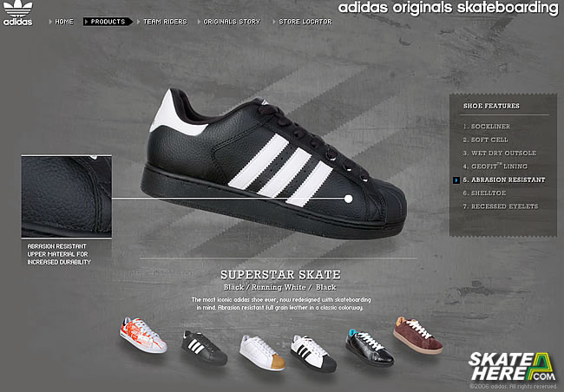Click the arrow icon before Store Locator
This screenshot has height=392, width=564.
274,22
